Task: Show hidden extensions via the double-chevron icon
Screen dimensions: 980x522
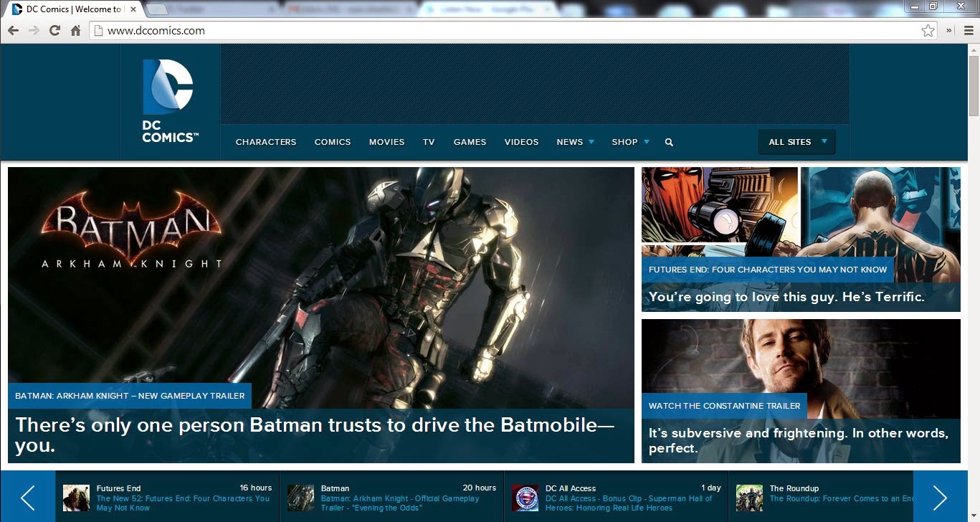Action: [x=949, y=30]
